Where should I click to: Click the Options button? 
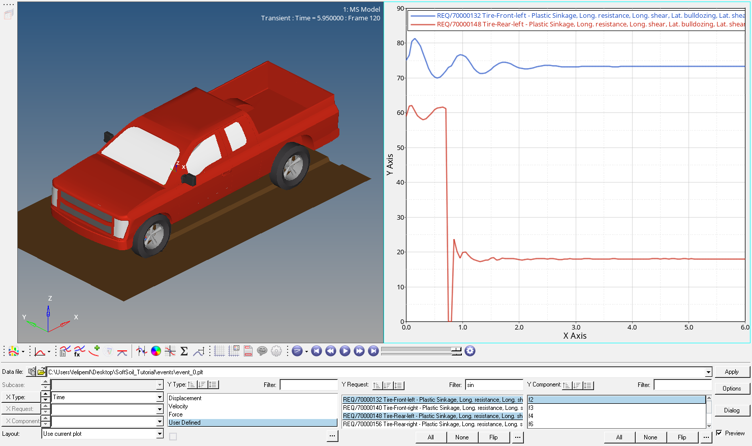(x=731, y=388)
